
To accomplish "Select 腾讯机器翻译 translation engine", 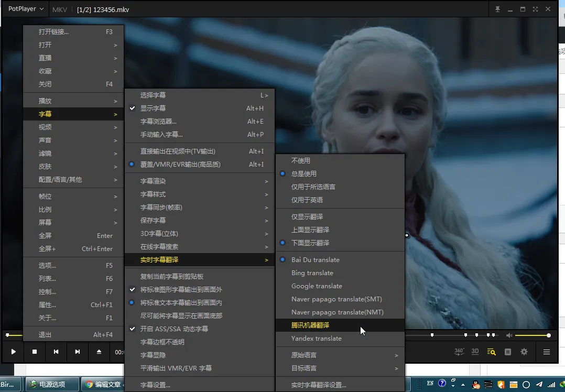I will pyautogui.click(x=340, y=325).
